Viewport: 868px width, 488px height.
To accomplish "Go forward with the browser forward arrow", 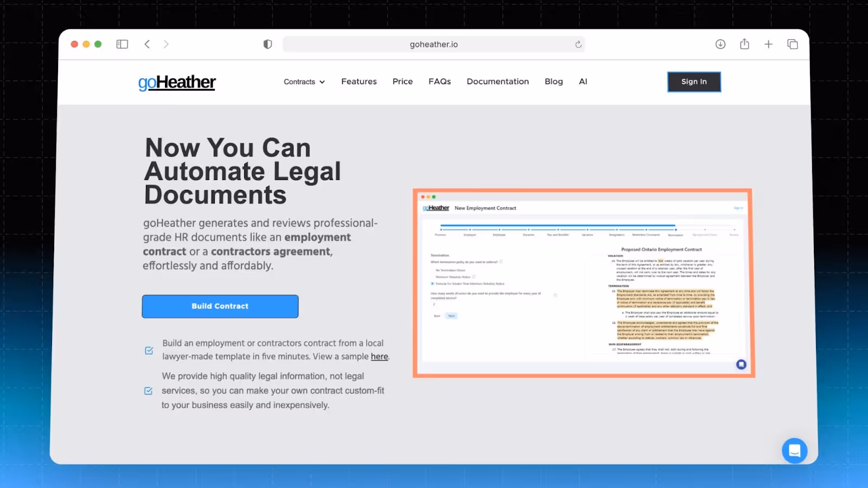I will point(166,44).
